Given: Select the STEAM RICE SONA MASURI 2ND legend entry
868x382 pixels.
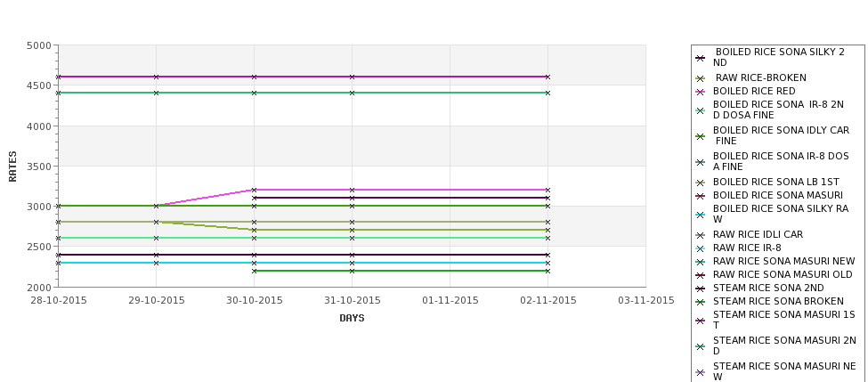Looking at the screenshot, I should coord(776,345).
